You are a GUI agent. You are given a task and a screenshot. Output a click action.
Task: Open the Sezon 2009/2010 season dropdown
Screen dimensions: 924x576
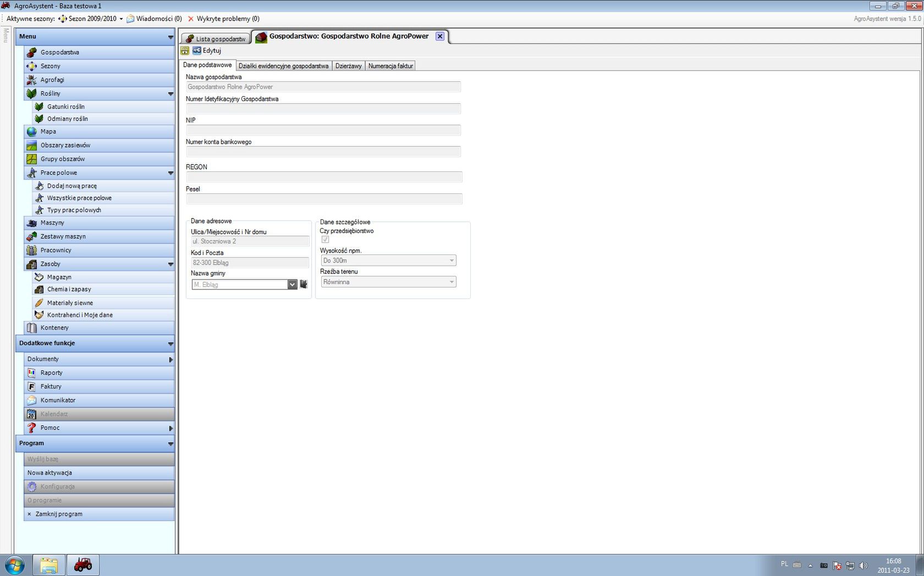91,19
